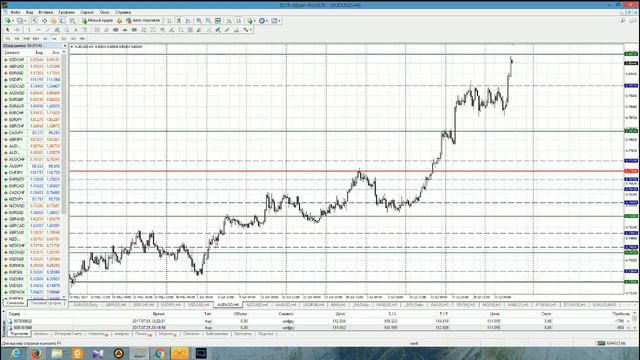Screen dimensions: 640x360
Task: Select the candlestick chart icon
Action: pos(179,20)
